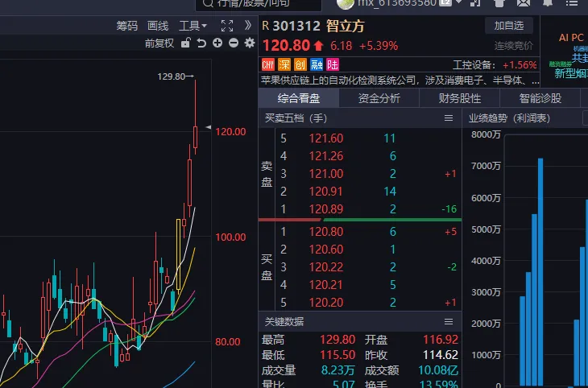The image size is (588, 388).
Task: Click the undo arrow in chart toolbar
Action: coord(201,43)
